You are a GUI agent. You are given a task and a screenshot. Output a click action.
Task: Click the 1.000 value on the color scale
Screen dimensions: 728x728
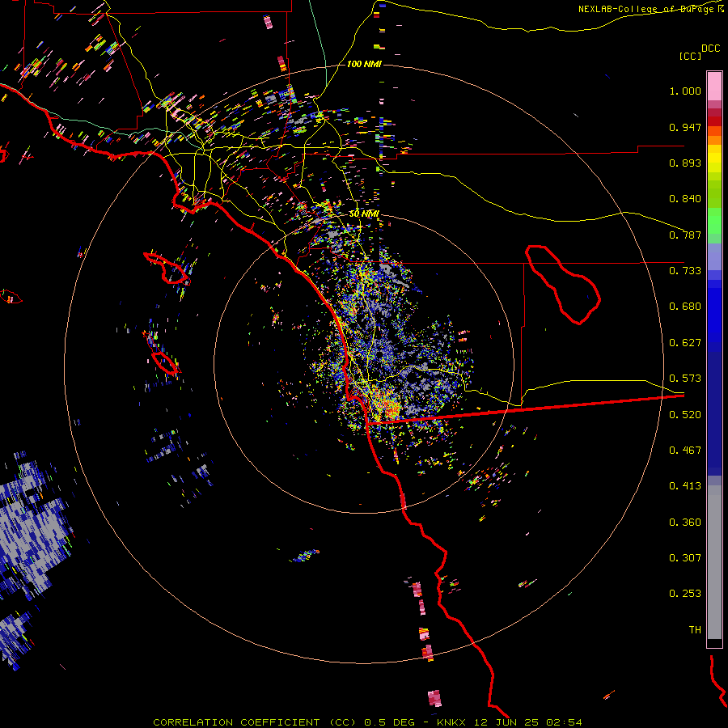685,91
